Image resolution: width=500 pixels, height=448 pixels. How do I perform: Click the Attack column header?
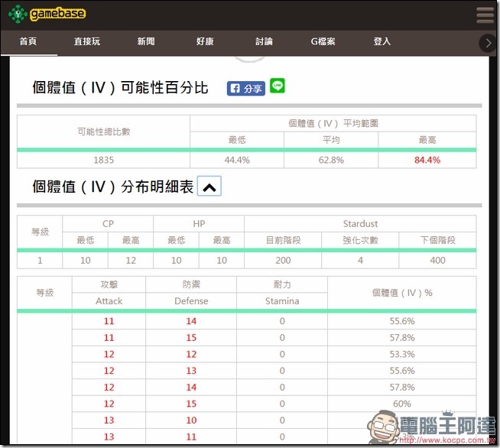pos(109,301)
